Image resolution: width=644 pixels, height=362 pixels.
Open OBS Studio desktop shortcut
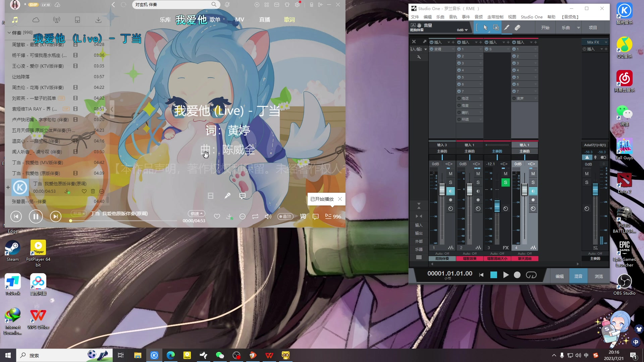(x=624, y=285)
